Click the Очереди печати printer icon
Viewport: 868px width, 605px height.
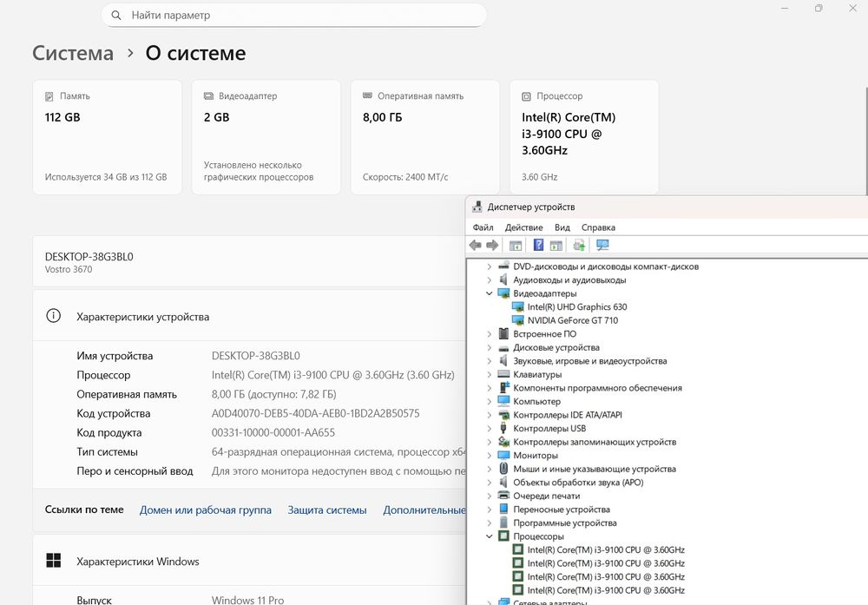point(503,496)
